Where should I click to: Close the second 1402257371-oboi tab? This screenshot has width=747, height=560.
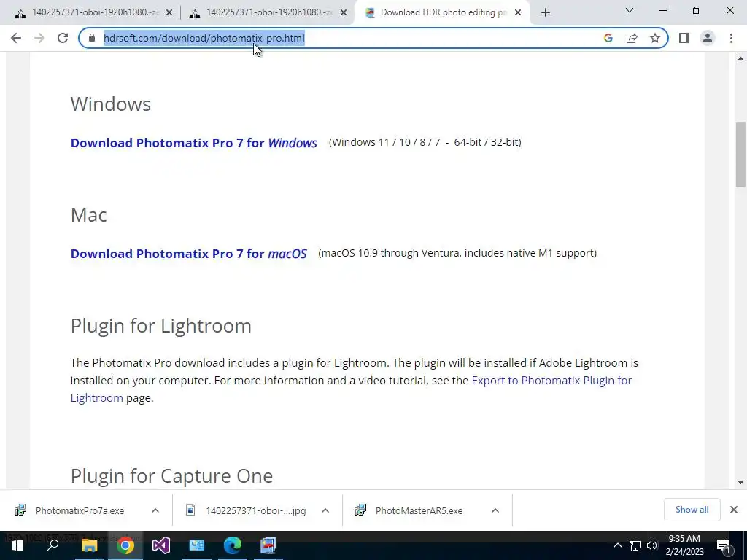[x=344, y=13]
